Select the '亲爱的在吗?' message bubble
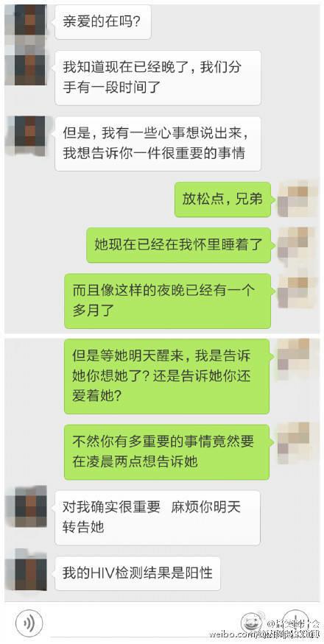324x644 pixels. click(103, 22)
